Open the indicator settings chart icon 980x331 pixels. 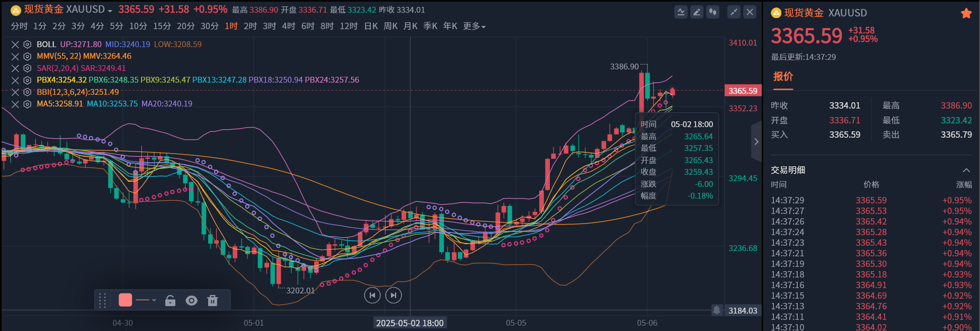pyautogui.click(x=681, y=12)
